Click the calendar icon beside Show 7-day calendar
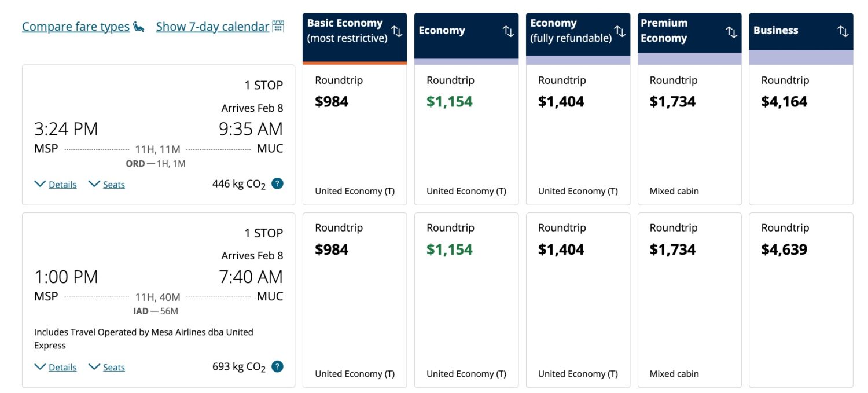This screenshot has height=393, width=868. pos(278,26)
